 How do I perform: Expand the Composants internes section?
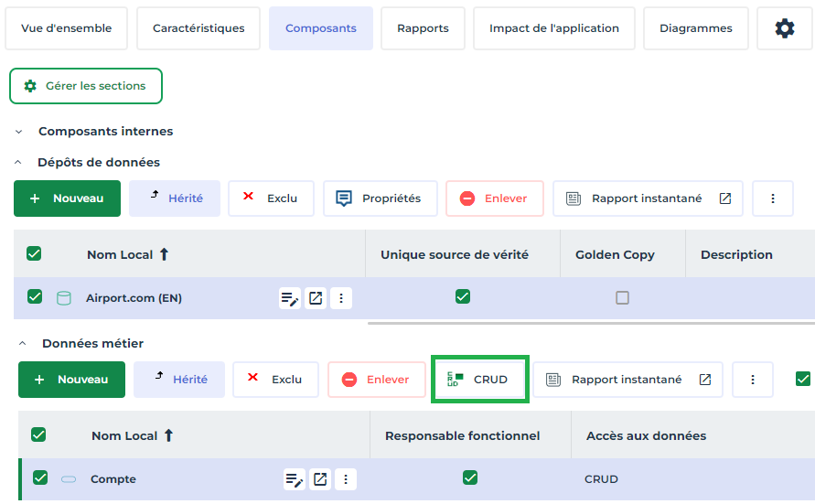coord(18,132)
